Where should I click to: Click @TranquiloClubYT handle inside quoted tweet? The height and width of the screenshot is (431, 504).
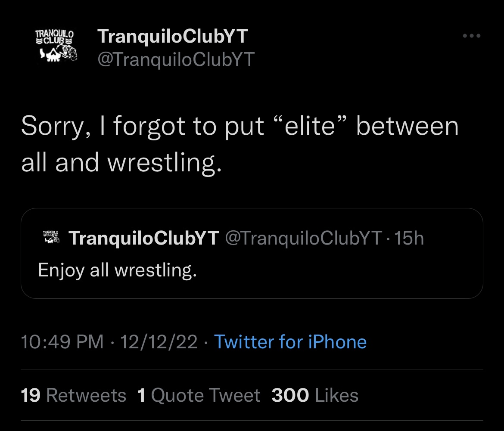point(303,238)
